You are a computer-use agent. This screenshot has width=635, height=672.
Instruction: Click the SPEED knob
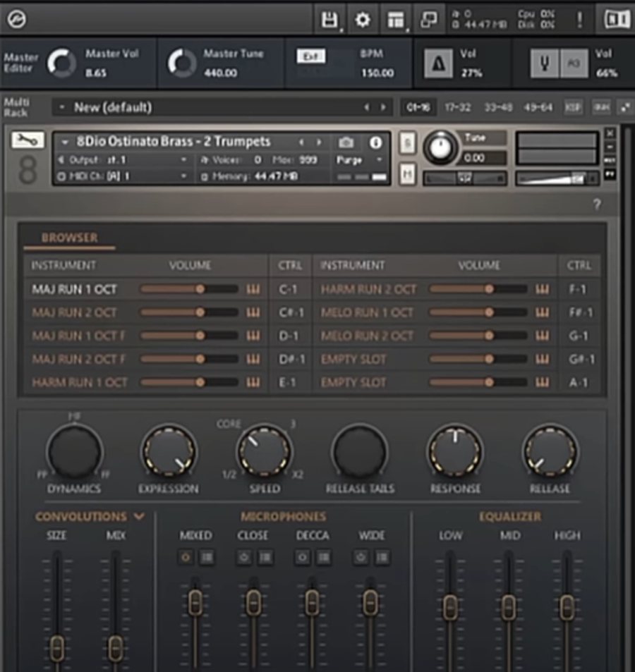click(x=264, y=452)
